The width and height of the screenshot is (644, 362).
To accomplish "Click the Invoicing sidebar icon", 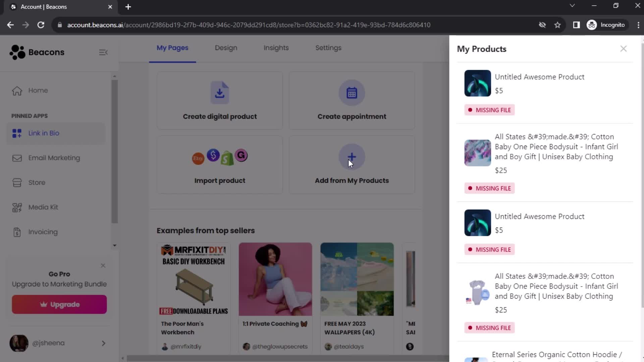I will [x=16, y=232].
